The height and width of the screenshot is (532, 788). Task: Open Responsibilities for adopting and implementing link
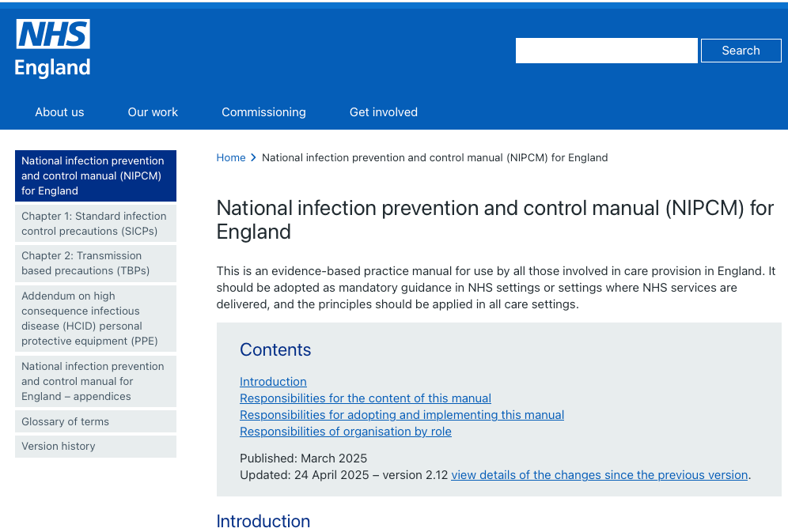(x=402, y=414)
